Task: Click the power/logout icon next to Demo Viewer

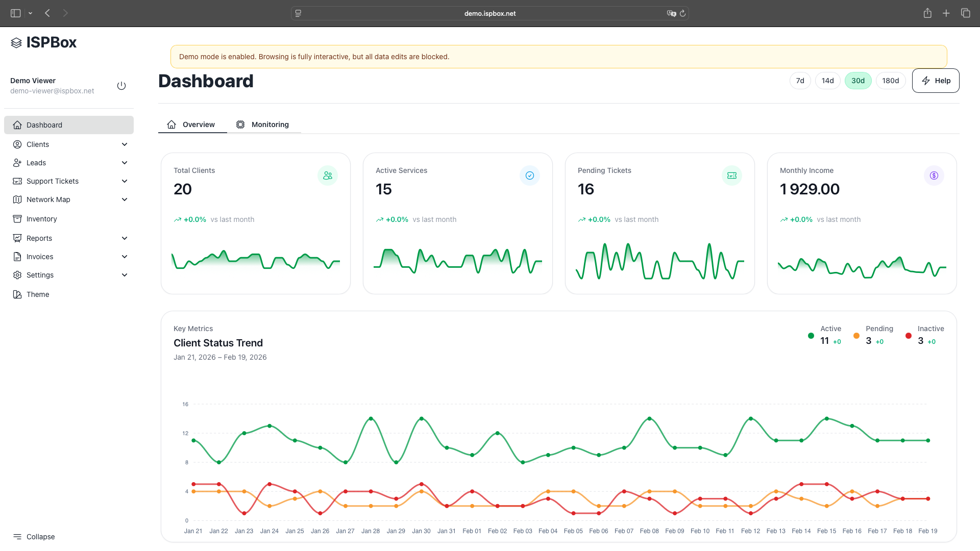Action: coord(121,86)
